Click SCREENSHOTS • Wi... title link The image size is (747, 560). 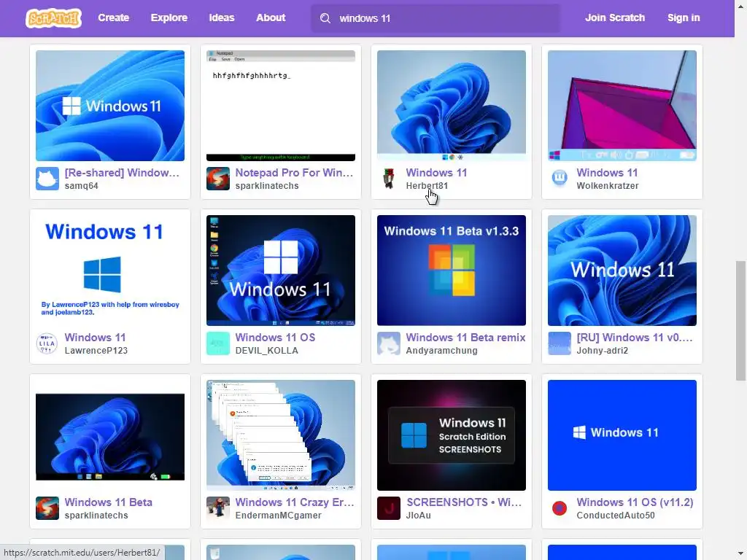(x=463, y=502)
